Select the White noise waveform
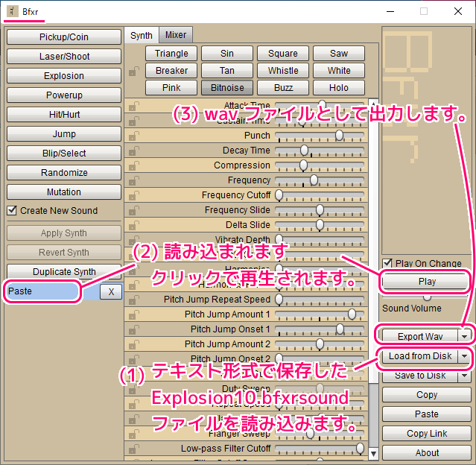 339,71
